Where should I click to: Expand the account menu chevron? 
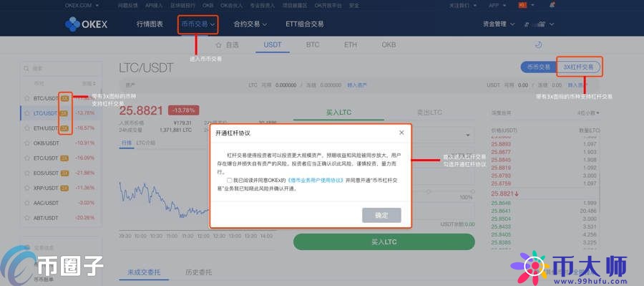click(x=551, y=24)
